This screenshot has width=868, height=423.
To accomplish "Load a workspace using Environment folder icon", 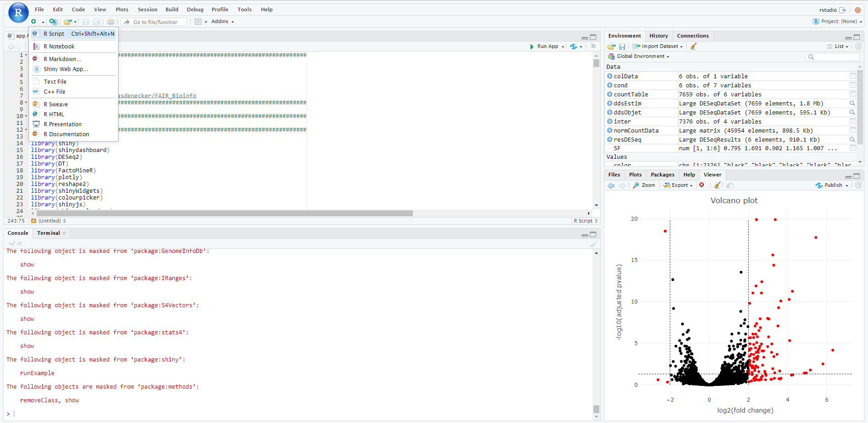I will pos(612,46).
